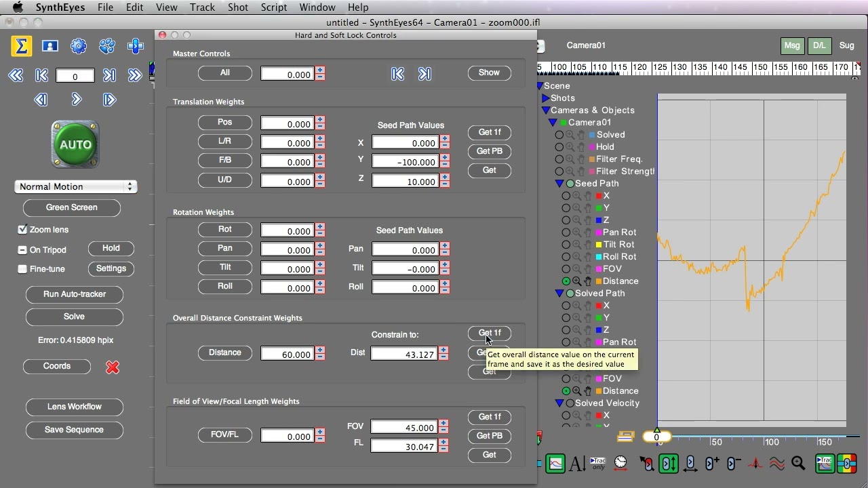Click the red X delete icon beside Coords
868x488 pixels.
pos(113,367)
